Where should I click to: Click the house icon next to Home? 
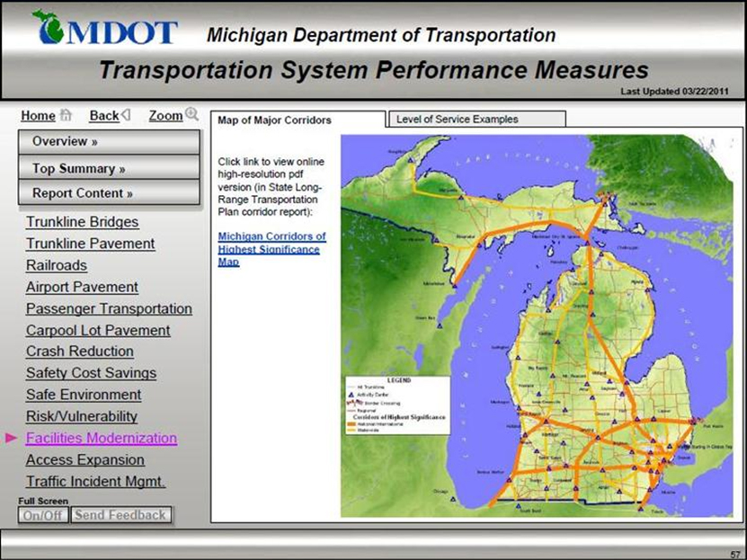click(x=66, y=115)
